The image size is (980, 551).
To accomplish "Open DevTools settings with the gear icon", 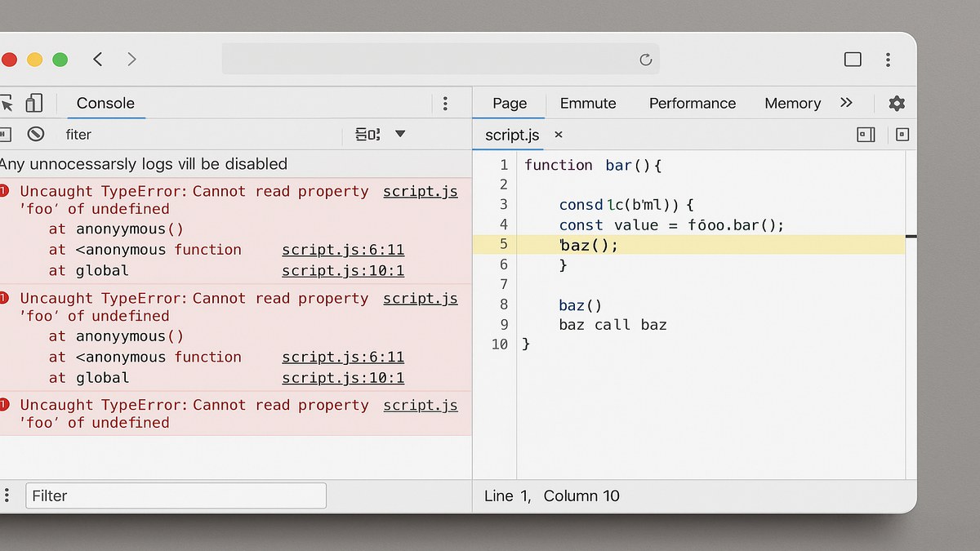I will 896,103.
